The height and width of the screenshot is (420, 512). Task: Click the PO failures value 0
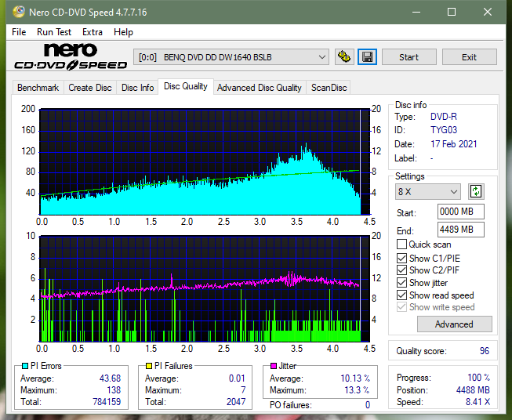point(368,405)
